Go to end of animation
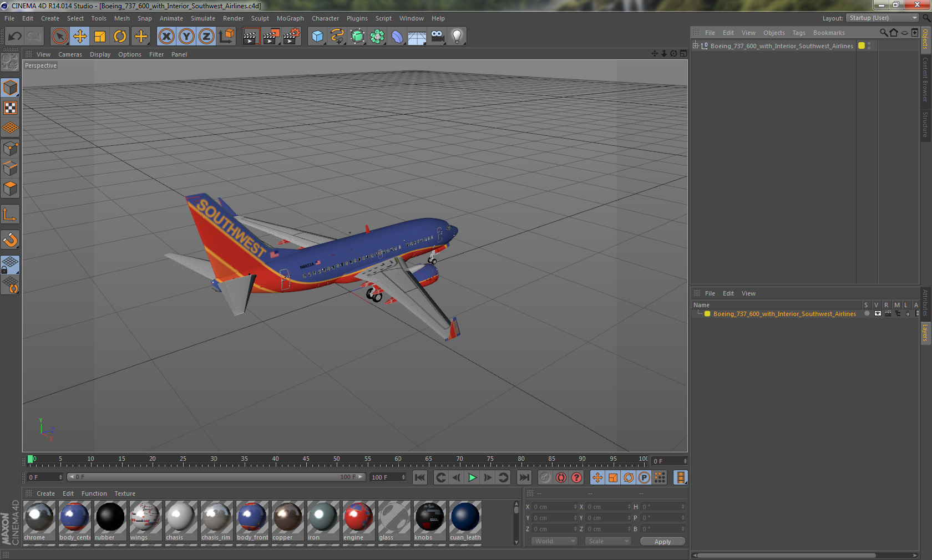Screen dimensions: 932x560 pos(524,477)
